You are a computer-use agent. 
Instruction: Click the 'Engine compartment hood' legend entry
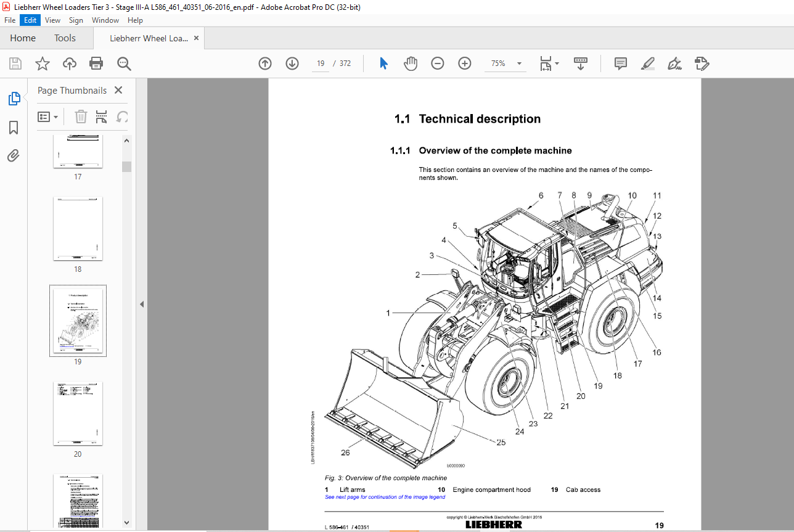tap(491, 489)
